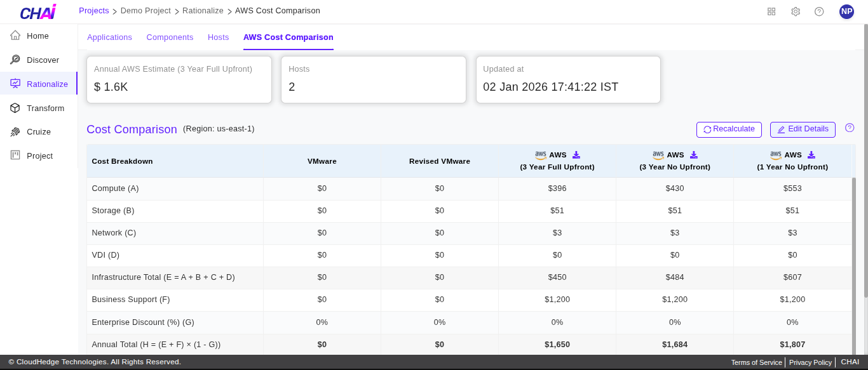The height and width of the screenshot is (370, 868).
Task: Open the apps grid icon in header
Action: click(x=771, y=11)
